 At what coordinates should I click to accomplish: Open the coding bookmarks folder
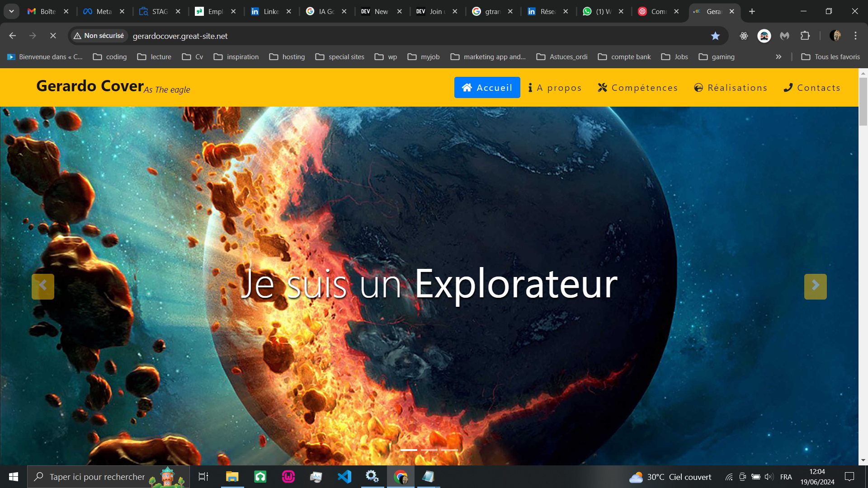click(110, 57)
